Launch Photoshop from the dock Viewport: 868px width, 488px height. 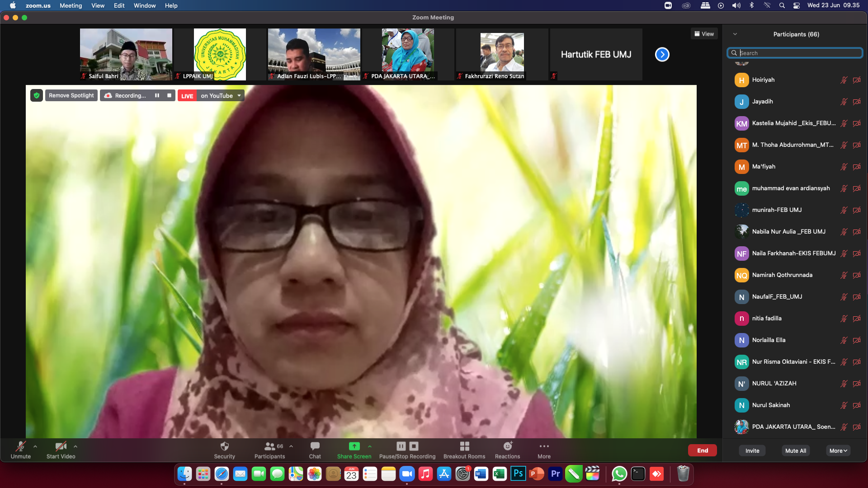pos(518,474)
